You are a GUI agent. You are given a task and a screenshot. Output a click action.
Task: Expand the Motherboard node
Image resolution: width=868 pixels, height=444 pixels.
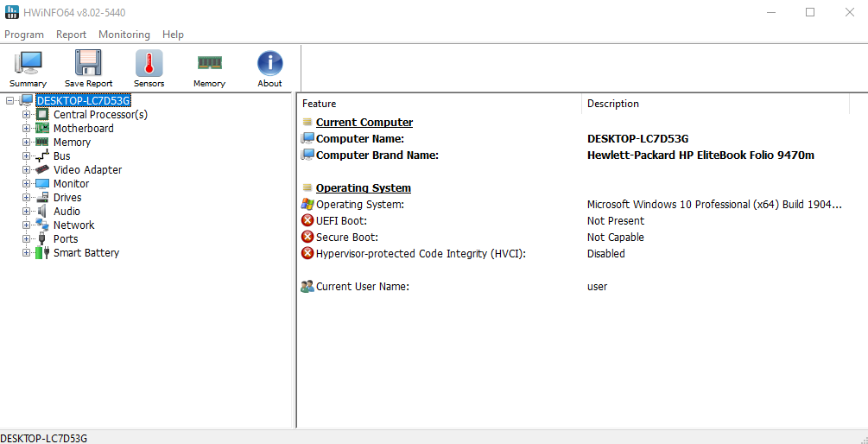click(x=26, y=129)
